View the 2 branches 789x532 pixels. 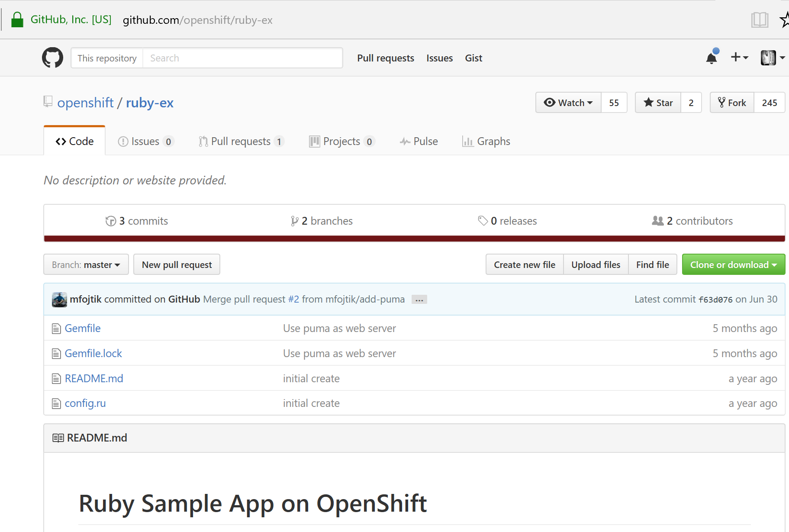tap(322, 221)
